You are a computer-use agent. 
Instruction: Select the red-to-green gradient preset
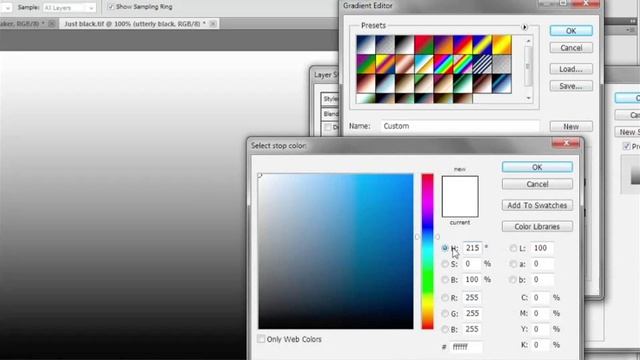click(x=424, y=44)
